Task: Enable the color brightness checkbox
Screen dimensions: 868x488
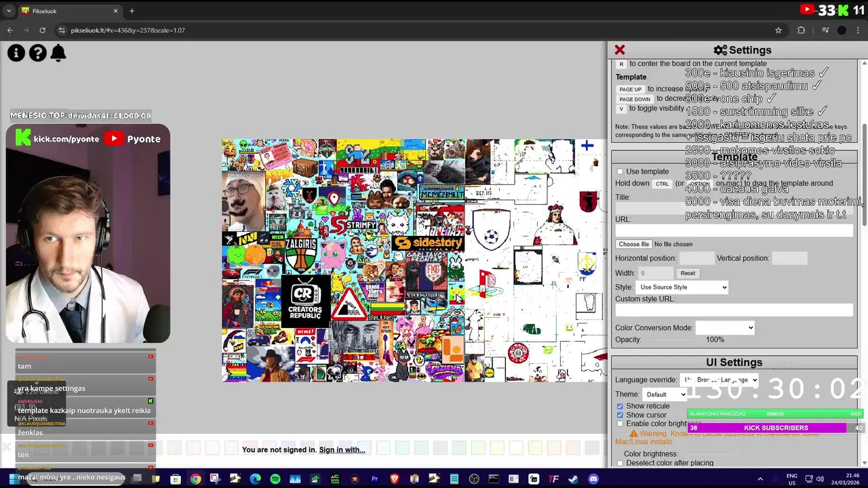Action: (x=620, y=424)
